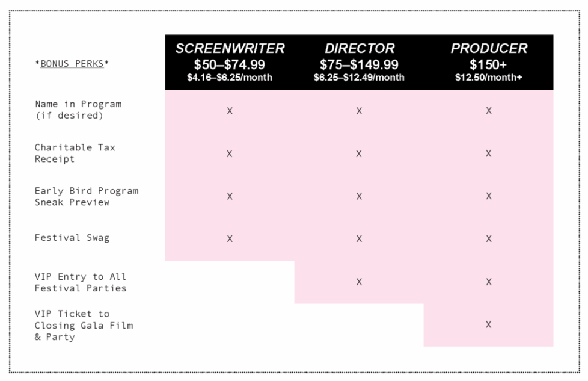Click the SCREENWRITER tier heading
Screen dimensions: 588x381
tap(230, 49)
